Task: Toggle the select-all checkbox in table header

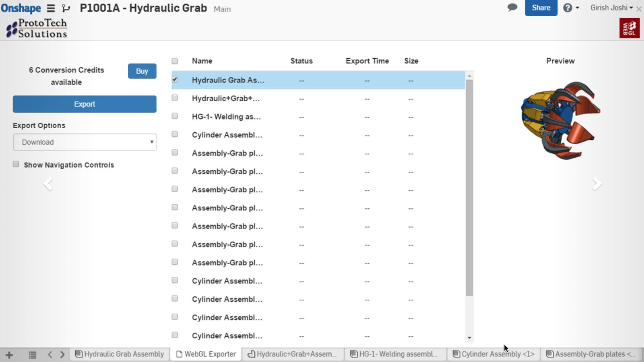Action: (x=175, y=61)
